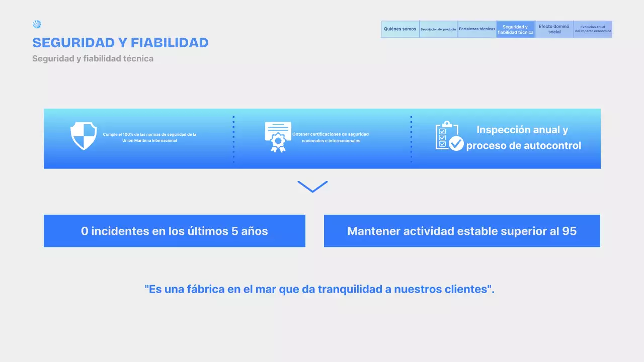The image size is (644, 362).
Task: Click the right dotted divider near the clipboard
Action: (412, 138)
